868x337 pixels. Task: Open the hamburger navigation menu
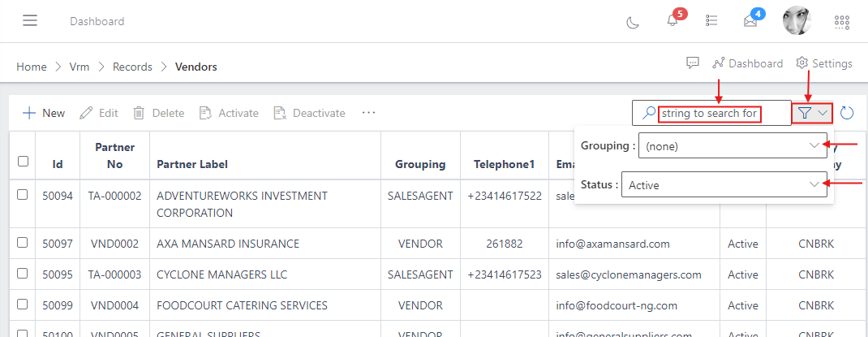[30, 21]
